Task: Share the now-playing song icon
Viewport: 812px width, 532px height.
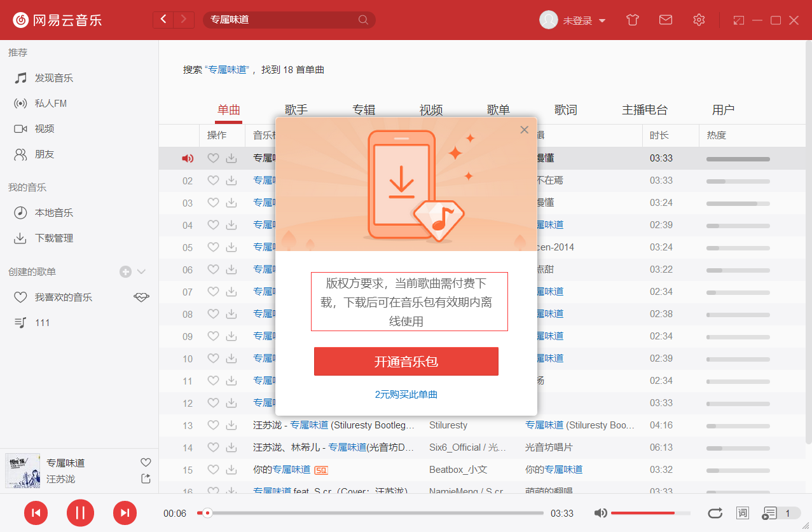Action: pos(146,479)
